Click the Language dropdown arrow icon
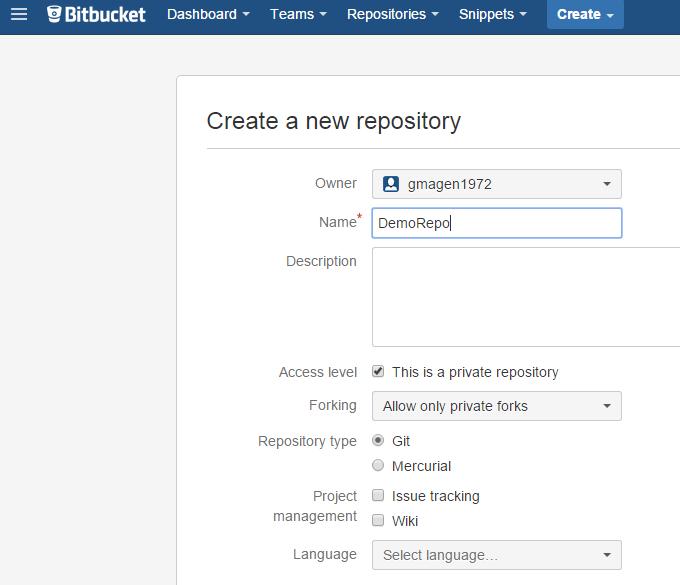 point(607,555)
